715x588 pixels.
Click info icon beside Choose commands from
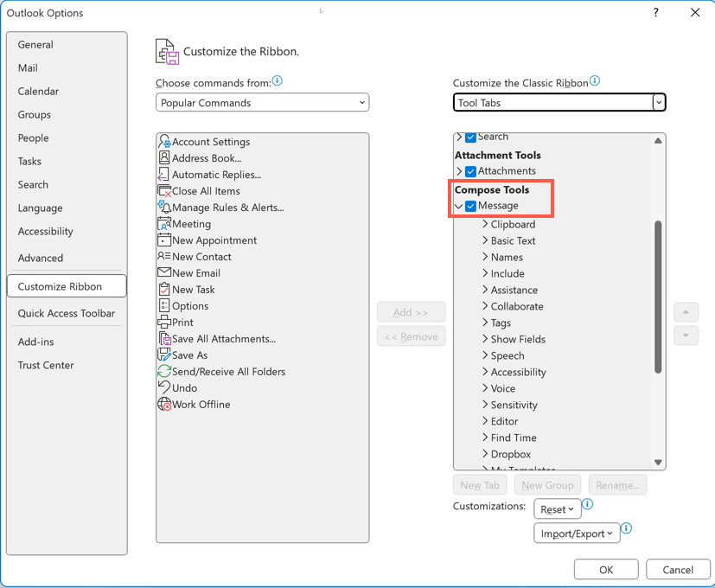278,81
